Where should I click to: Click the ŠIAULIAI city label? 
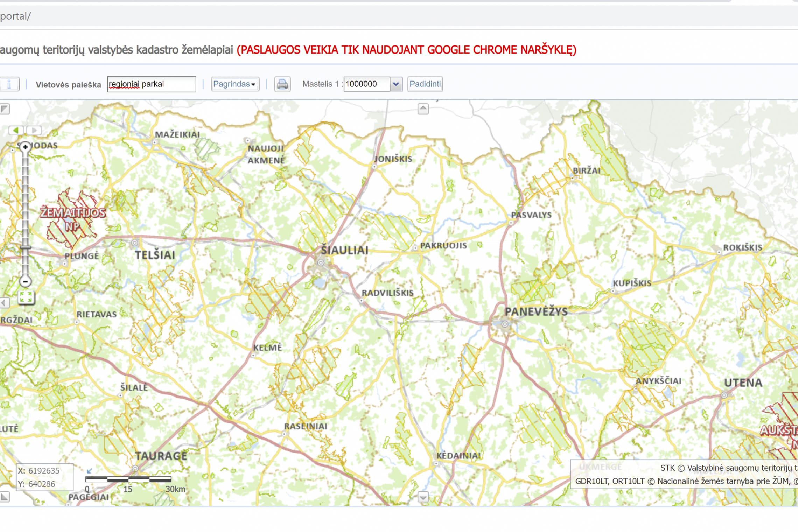point(345,250)
